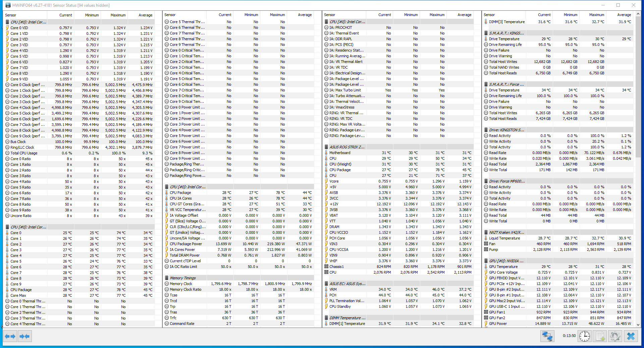Click the lightning icon beside Core 0 VID

click(7, 28)
